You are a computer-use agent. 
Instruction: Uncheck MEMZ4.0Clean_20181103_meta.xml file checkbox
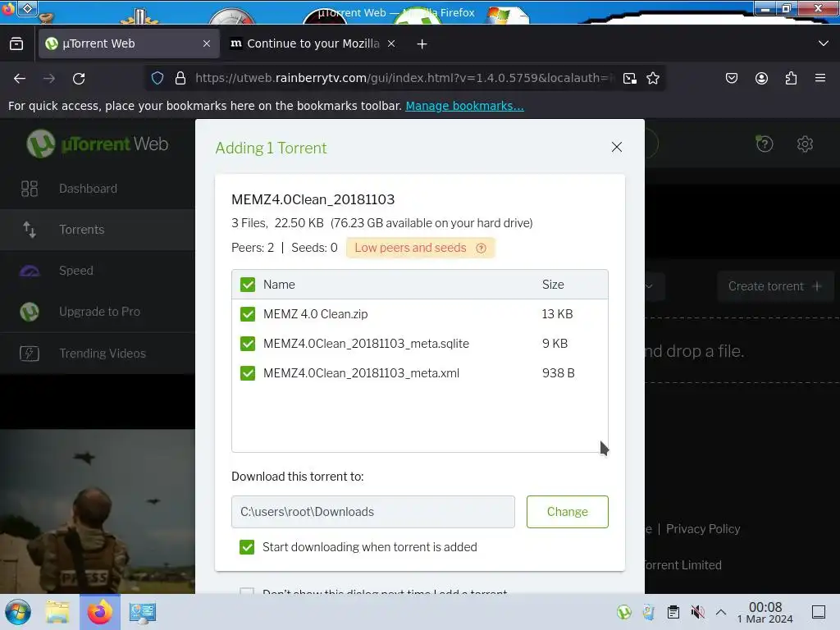248,373
